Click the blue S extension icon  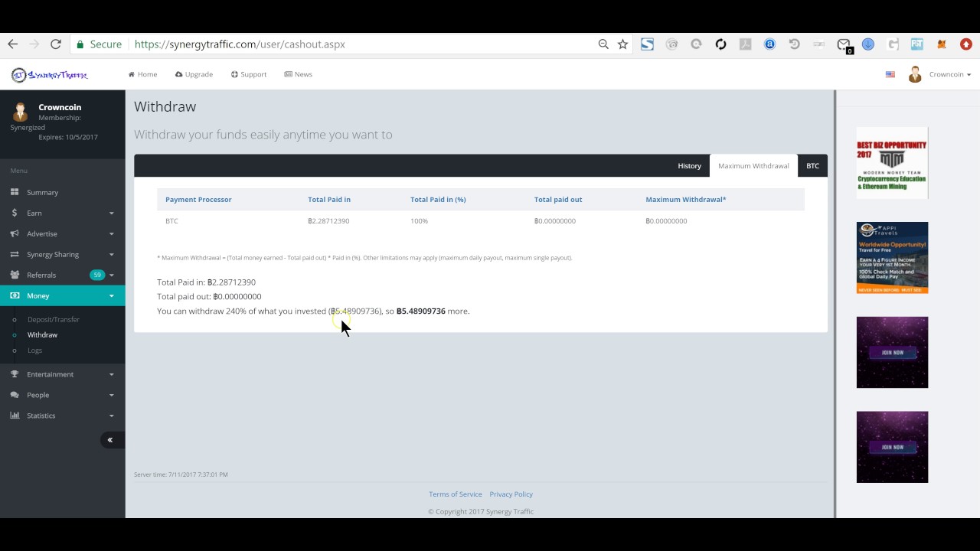point(647,44)
